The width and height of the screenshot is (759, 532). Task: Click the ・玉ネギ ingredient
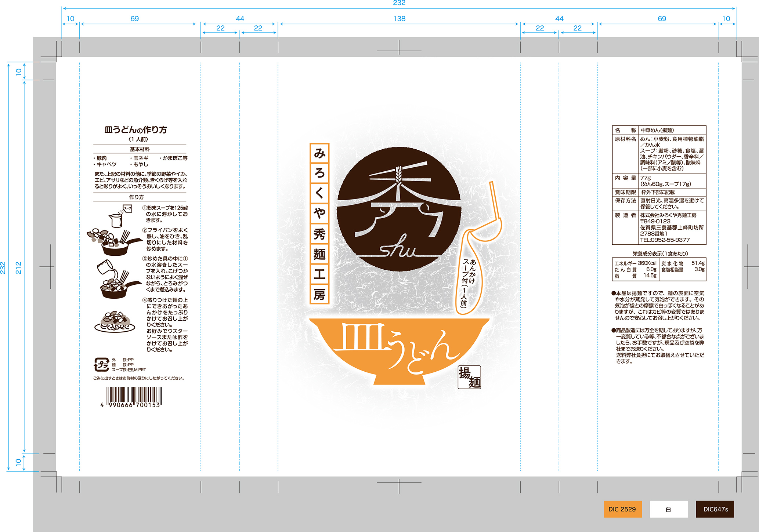pyautogui.click(x=139, y=158)
